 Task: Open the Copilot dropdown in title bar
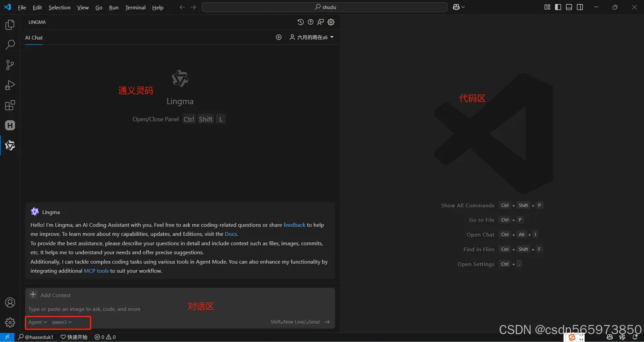click(459, 7)
